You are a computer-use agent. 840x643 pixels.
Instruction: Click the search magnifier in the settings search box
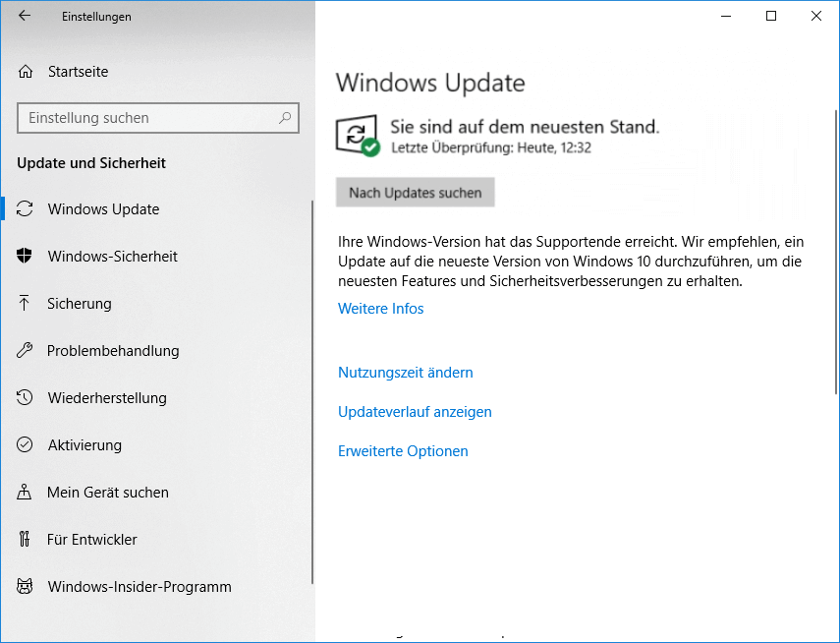point(285,118)
